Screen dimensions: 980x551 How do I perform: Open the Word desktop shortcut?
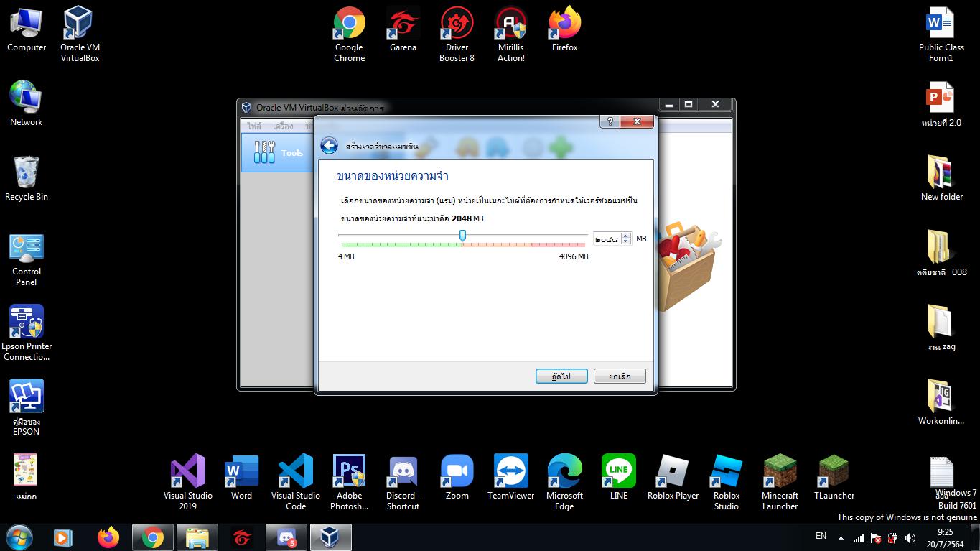[x=241, y=478]
